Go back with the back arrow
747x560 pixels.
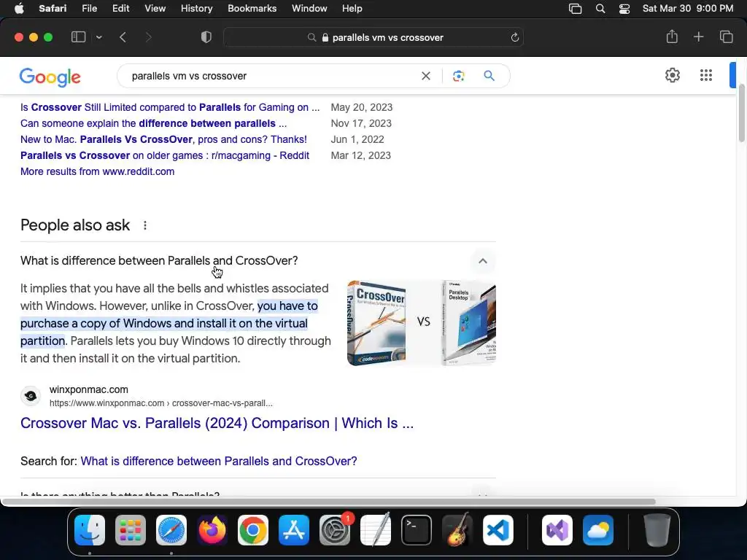123,37
